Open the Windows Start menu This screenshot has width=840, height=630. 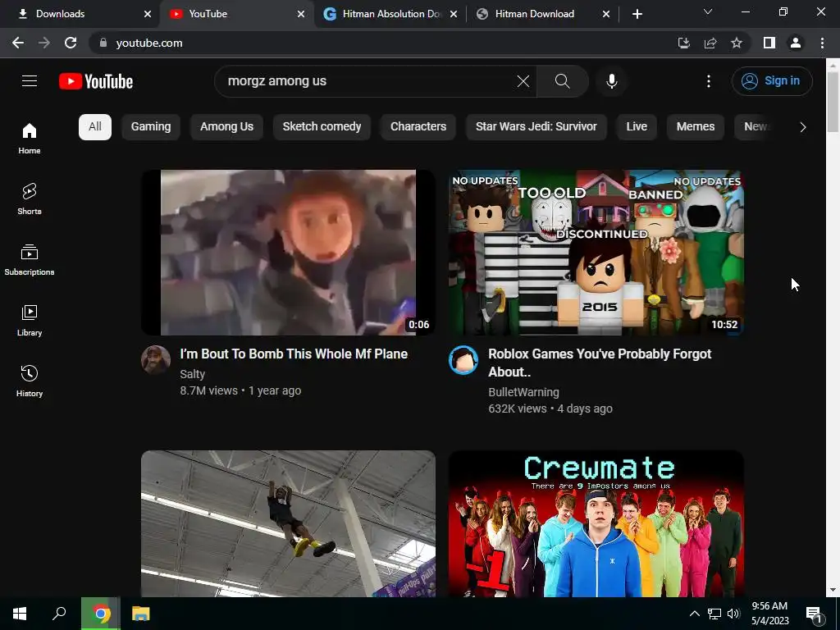pos(20,614)
